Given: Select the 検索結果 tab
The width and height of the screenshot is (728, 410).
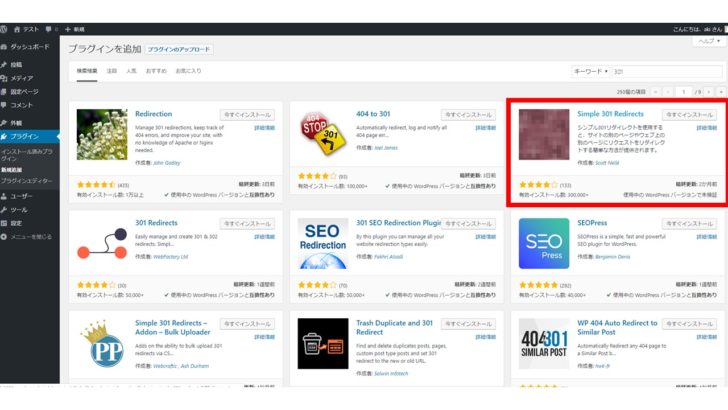Looking at the screenshot, I should (x=87, y=71).
